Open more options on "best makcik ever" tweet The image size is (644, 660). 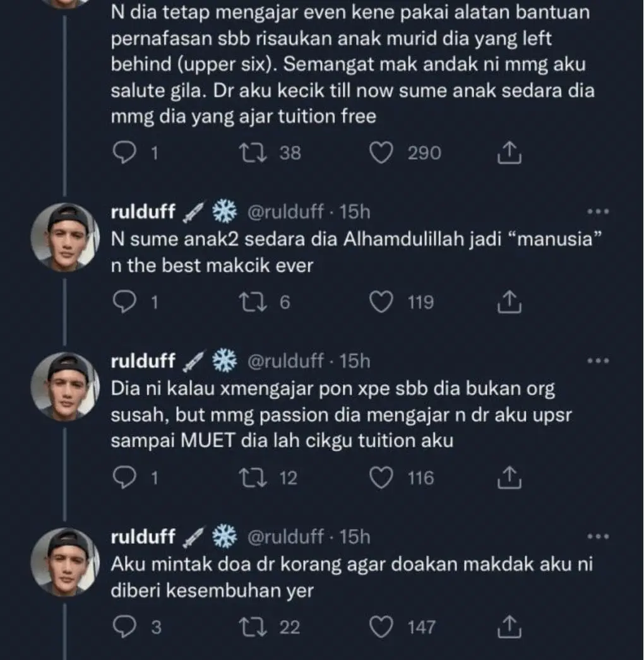[598, 212]
